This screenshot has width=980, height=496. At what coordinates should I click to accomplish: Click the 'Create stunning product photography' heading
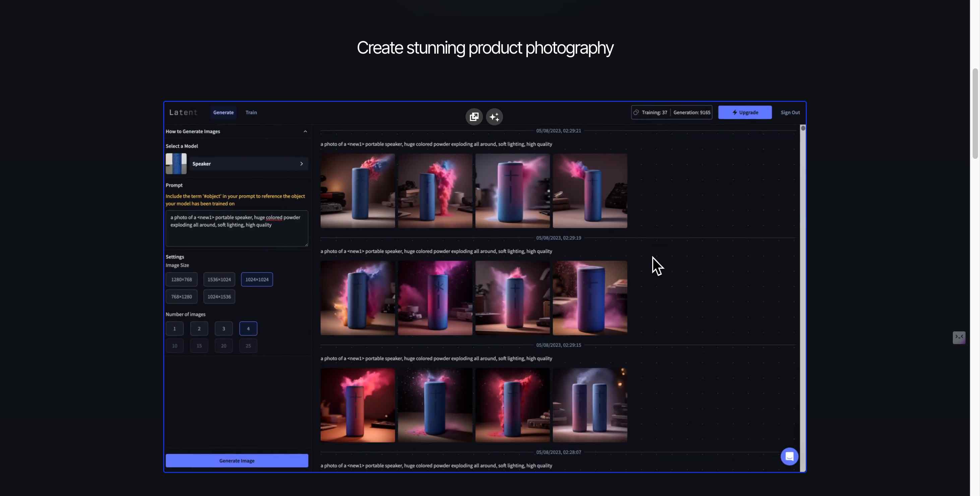click(x=485, y=48)
